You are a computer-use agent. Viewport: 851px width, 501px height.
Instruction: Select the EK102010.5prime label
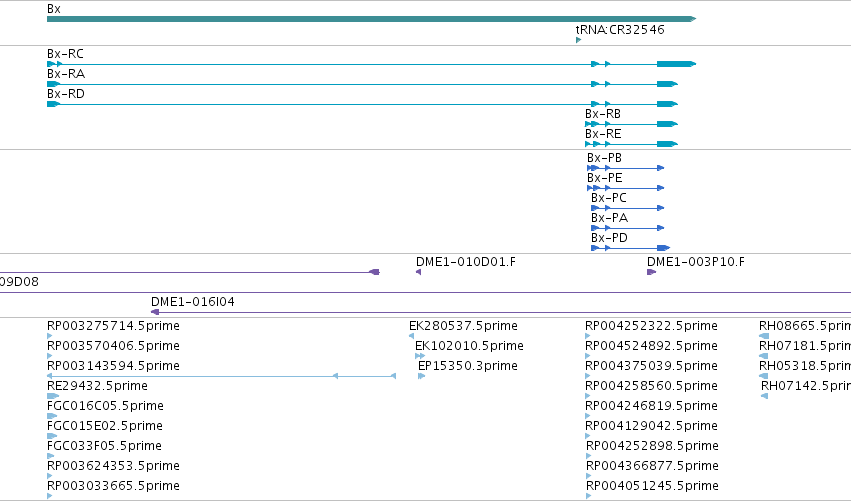469,346
